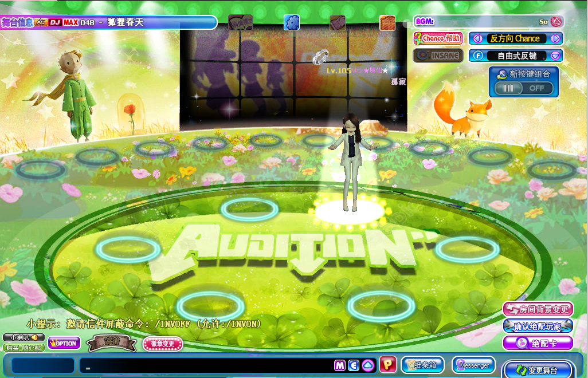
Task: Click the 购买 随心贴 button
Action: point(23,348)
